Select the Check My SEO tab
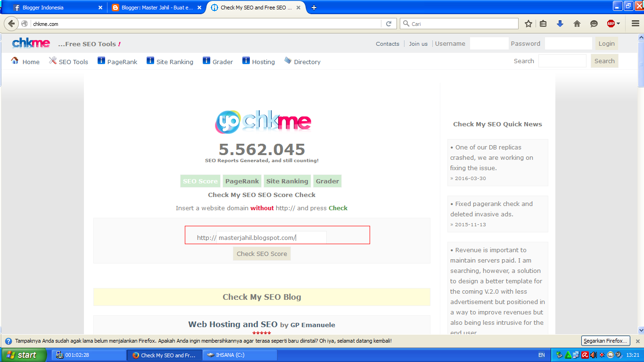Image resolution: width=644 pixels, height=362 pixels. (x=256, y=8)
